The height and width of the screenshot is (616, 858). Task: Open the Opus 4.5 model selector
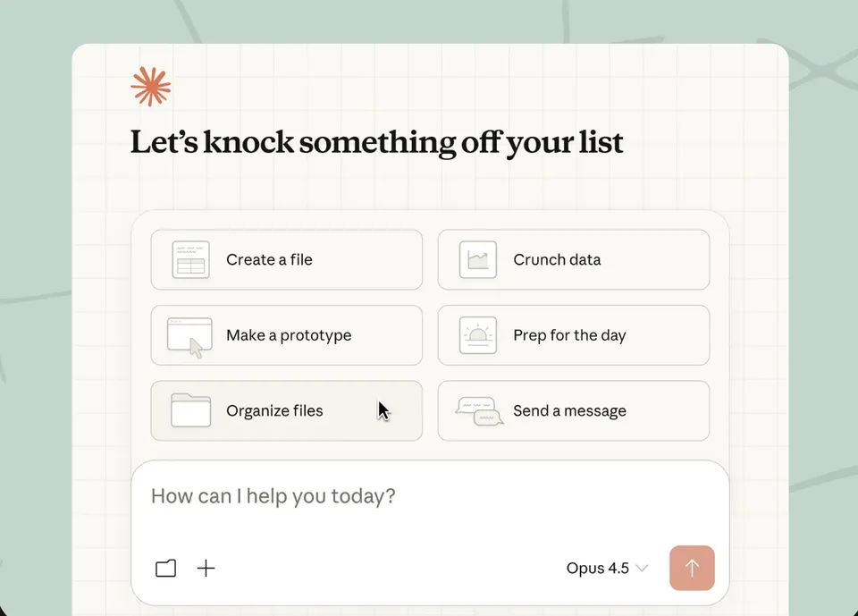tap(597, 568)
